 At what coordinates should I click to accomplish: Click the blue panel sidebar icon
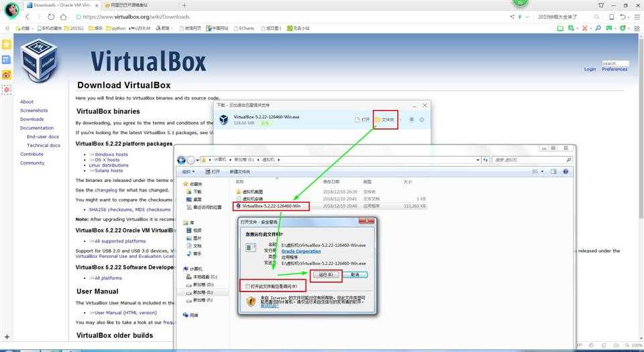click(x=7, y=60)
